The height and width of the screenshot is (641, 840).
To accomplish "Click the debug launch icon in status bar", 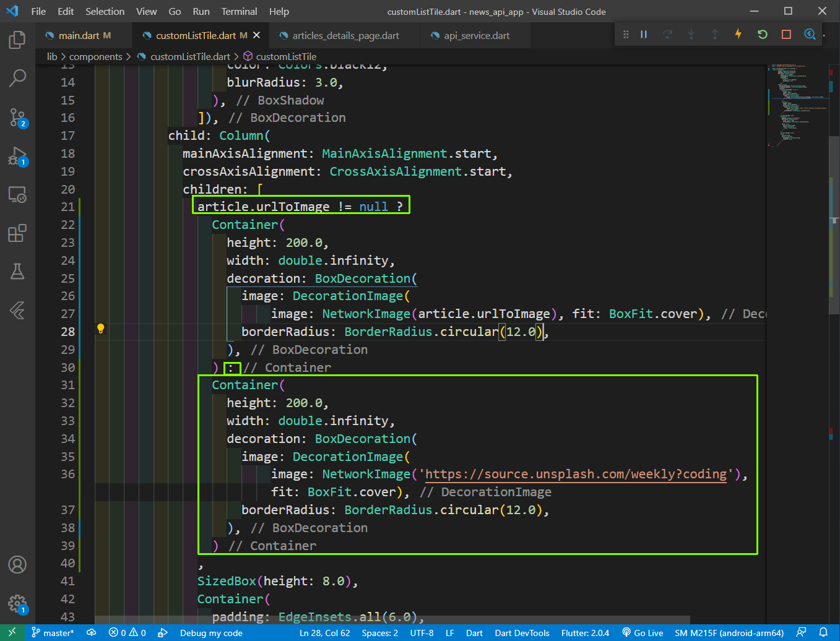I will coord(163,632).
